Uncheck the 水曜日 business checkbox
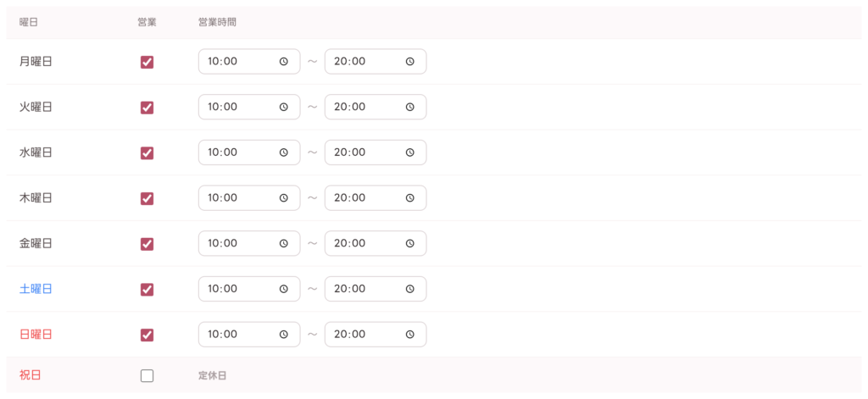Viewport: 868px width, 399px height. [x=147, y=152]
